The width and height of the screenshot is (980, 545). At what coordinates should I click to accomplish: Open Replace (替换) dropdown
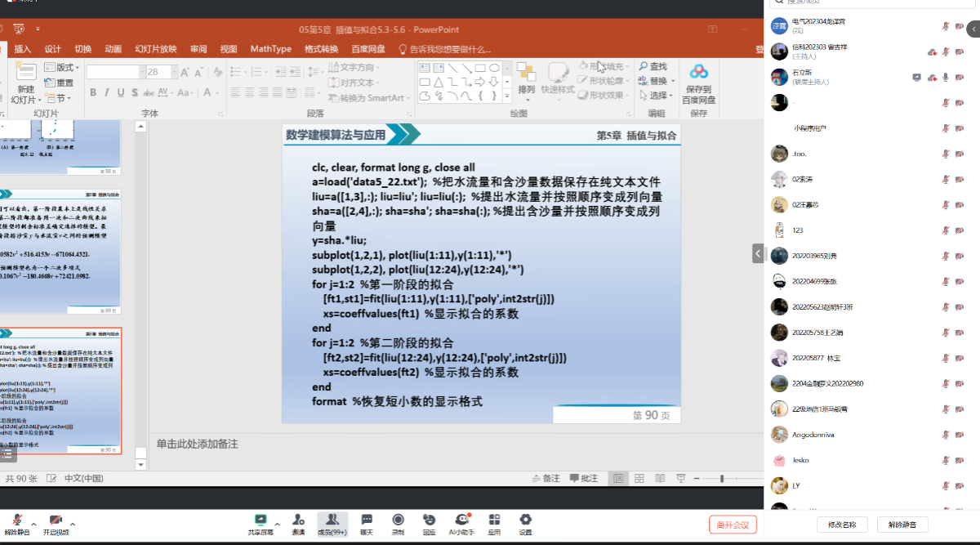657,81
